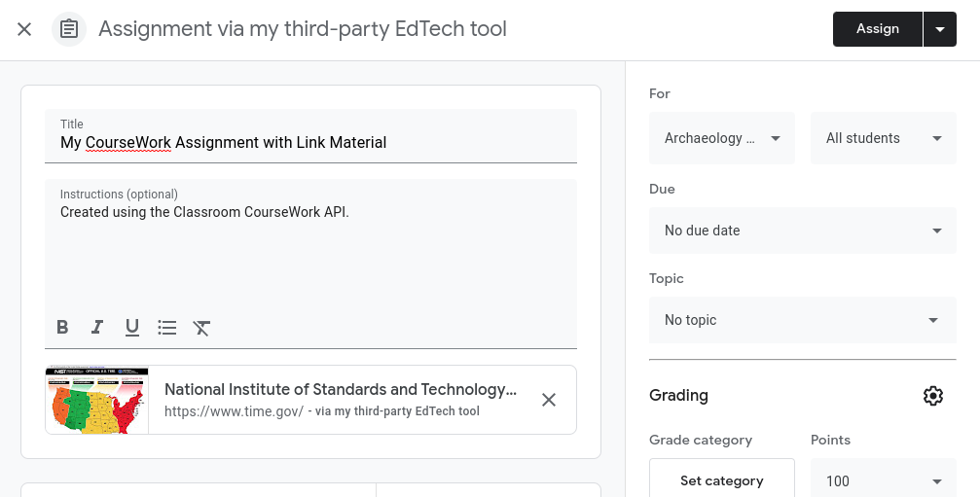The image size is (980, 497).
Task: Expand the No topic dropdown
Action: 803,320
